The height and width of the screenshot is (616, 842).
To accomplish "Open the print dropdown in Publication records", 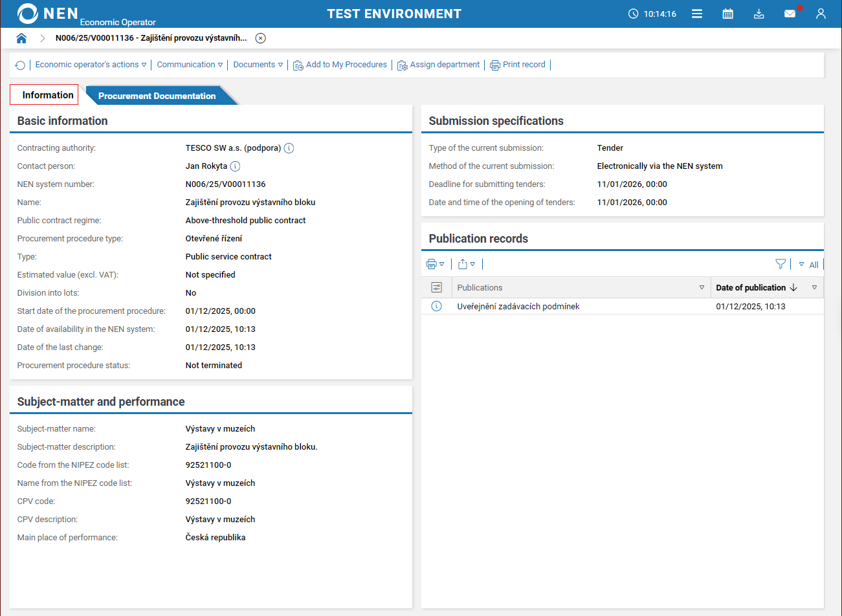I will 435,264.
